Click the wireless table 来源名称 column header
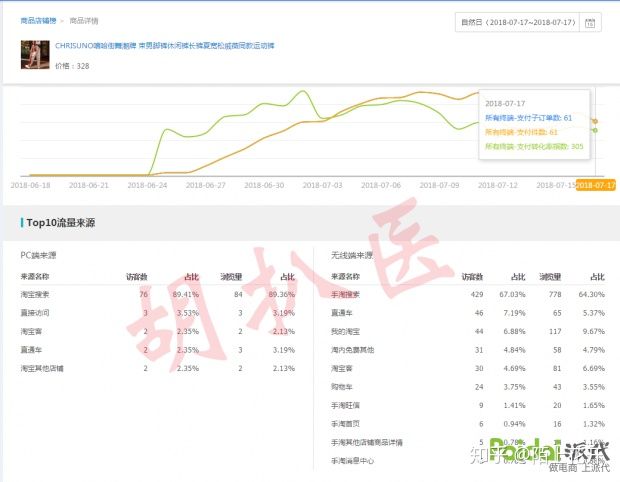The height and width of the screenshot is (482, 620). click(x=346, y=277)
